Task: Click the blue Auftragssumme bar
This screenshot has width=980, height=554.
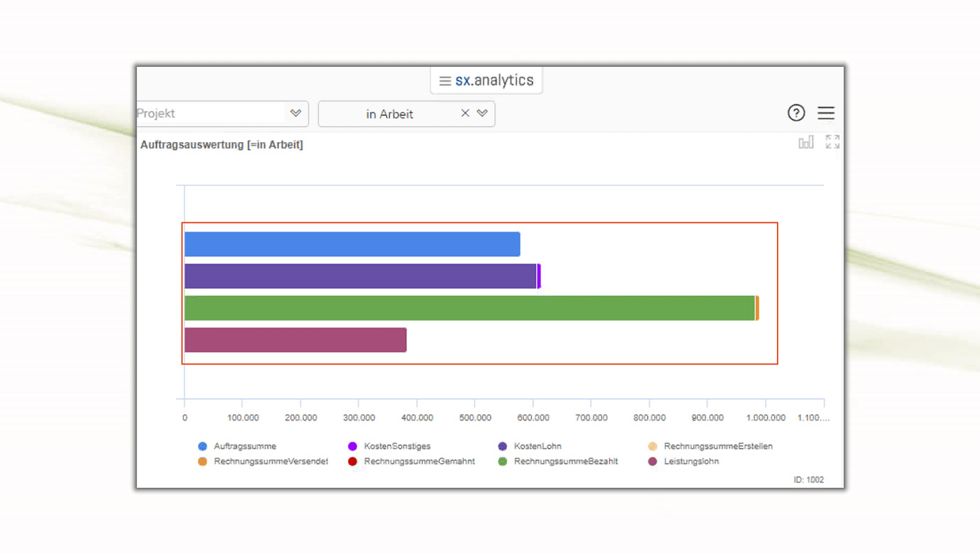Action: tap(352, 244)
